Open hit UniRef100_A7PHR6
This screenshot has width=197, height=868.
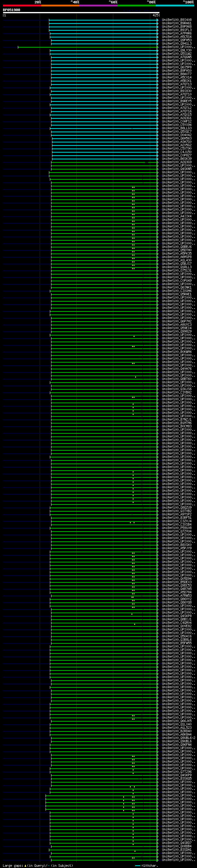click(177, 33)
